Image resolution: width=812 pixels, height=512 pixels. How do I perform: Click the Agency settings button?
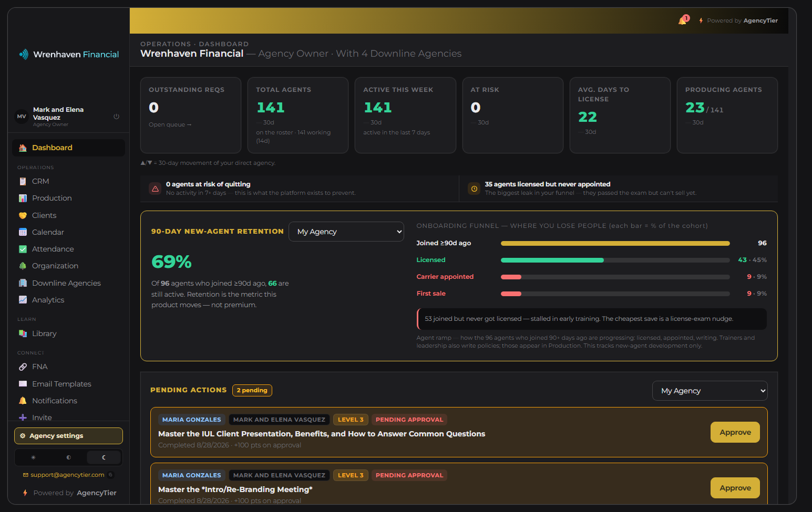click(x=68, y=436)
